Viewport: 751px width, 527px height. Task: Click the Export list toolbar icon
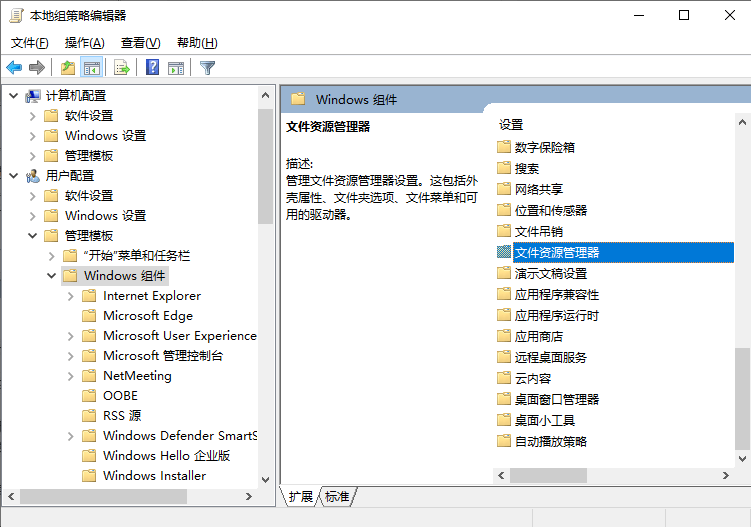point(122,68)
